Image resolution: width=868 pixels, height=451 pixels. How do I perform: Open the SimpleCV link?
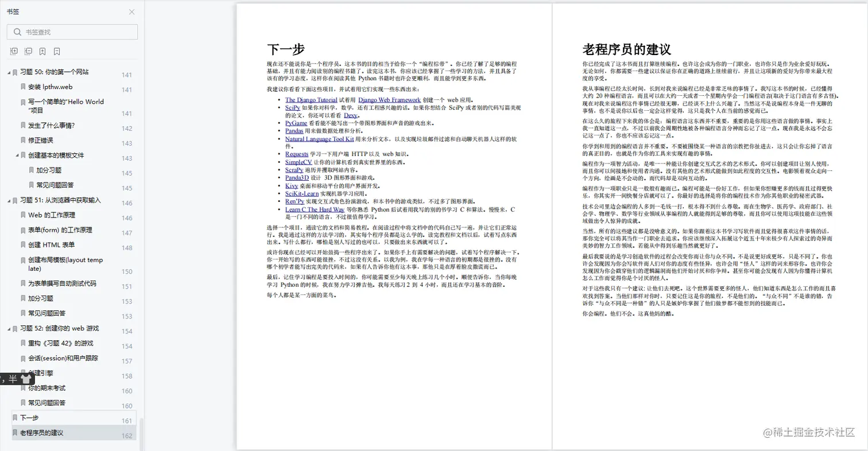tap(299, 162)
